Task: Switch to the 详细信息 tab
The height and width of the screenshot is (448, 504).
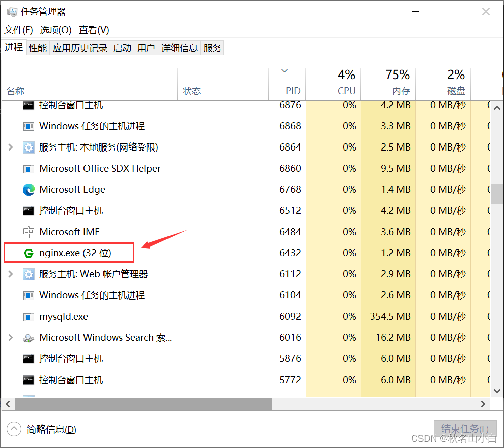Action: pos(180,48)
